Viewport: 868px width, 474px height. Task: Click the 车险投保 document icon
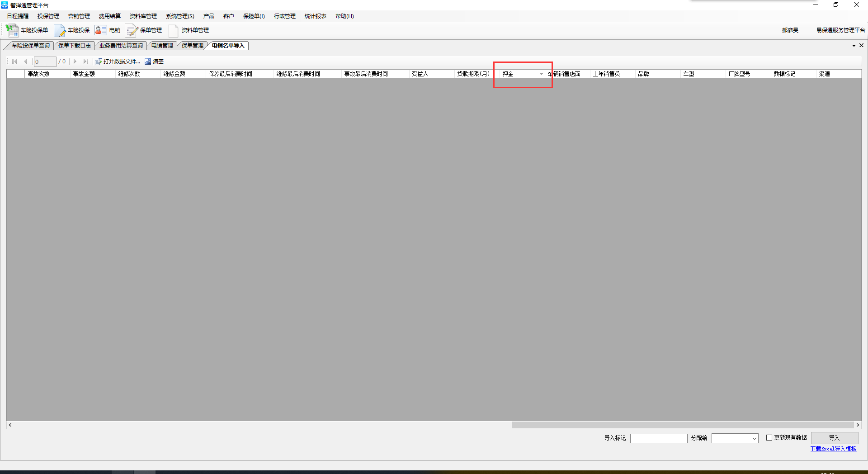point(60,30)
